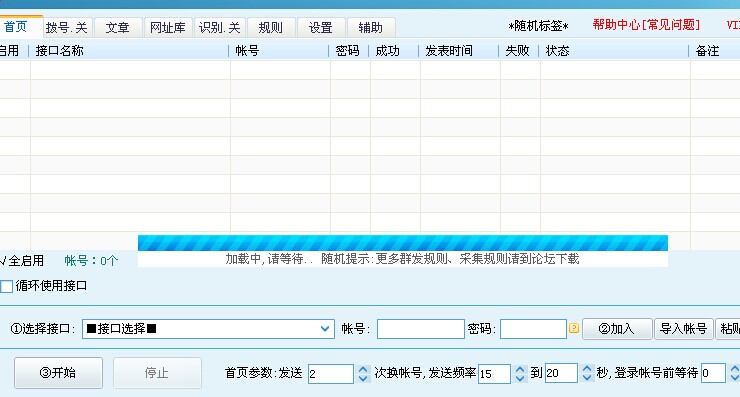The image size is (740, 397).
Task: Increase 发送频率 minimum value 15
Action: pos(520,369)
